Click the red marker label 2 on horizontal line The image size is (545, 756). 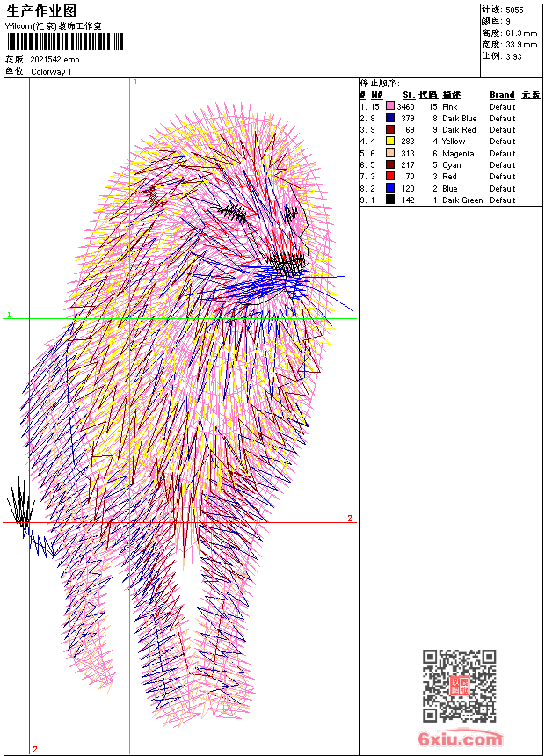(350, 519)
